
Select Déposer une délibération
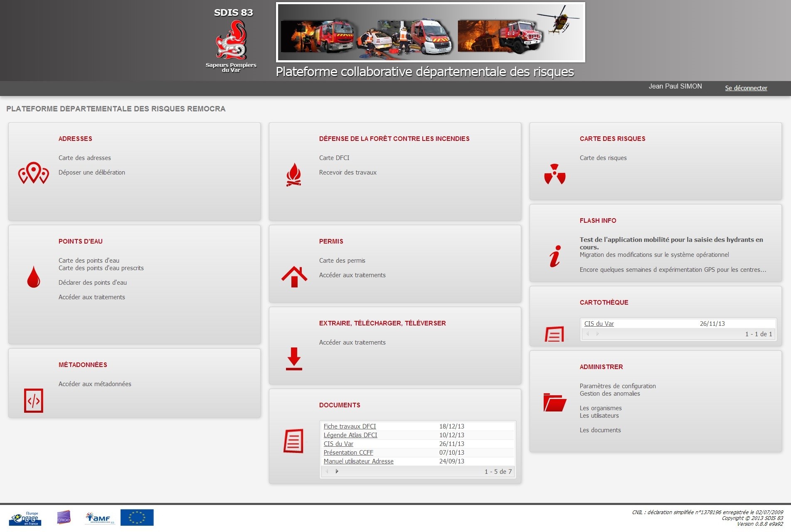(x=92, y=172)
